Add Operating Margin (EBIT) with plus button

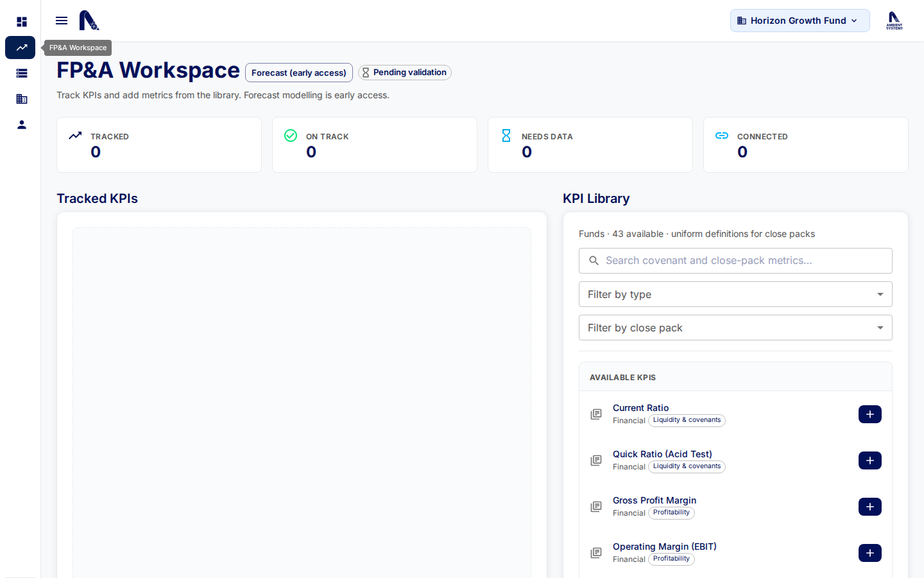tap(870, 553)
